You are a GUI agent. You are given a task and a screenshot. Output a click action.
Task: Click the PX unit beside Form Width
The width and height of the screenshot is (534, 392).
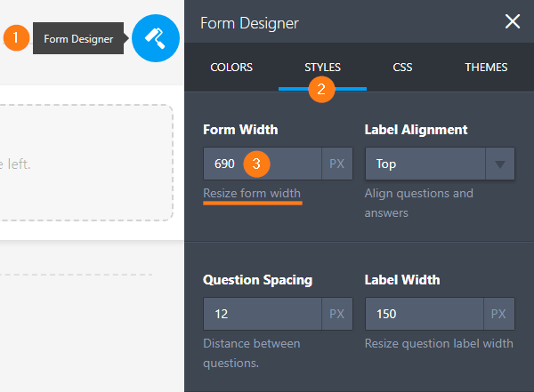[337, 164]
